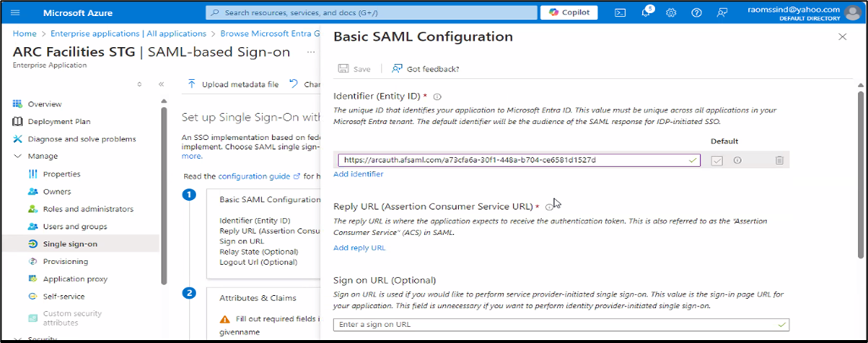The width and height of the screenshot is (868, 343).
Task: Open the more options ellipsis near the title
Action: (311, 52)
